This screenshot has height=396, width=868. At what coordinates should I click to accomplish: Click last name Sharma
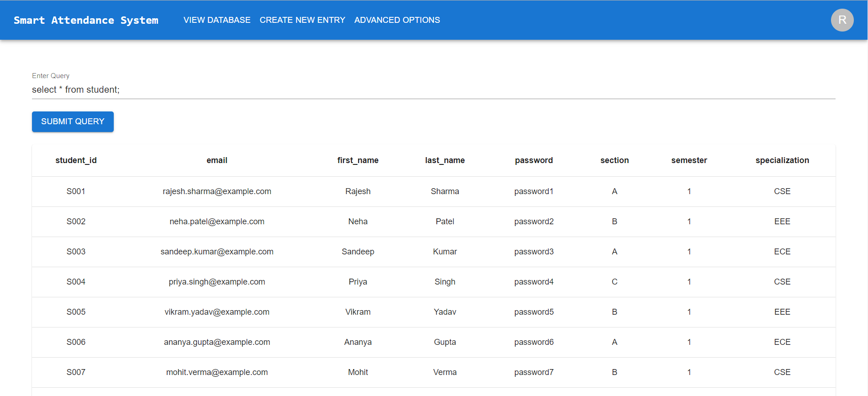pyautogui.click(x=445, y=191)
